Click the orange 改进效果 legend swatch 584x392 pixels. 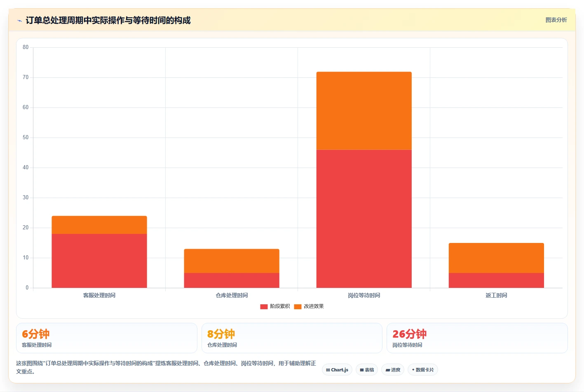point(298,306)
